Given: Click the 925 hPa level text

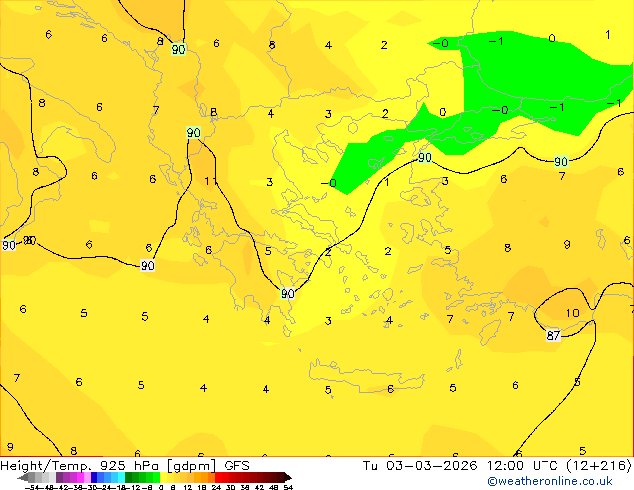Looking at the screenshot, I should click(x=129, y=466).
